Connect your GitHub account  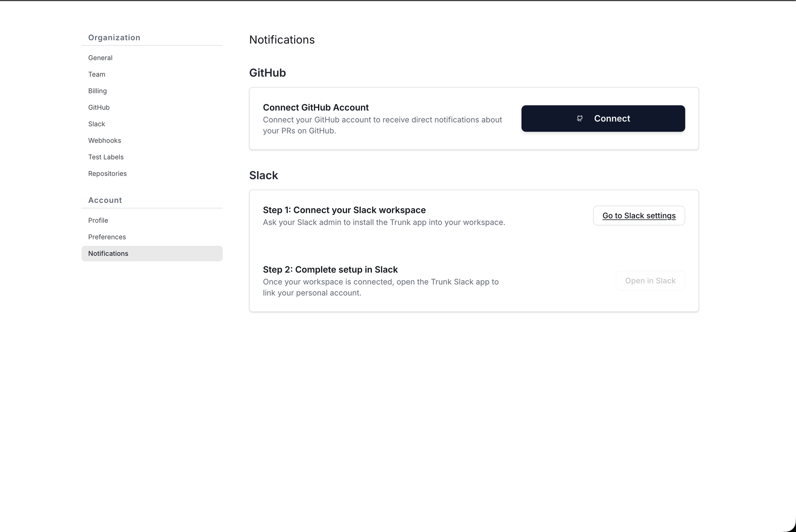point(603,119)
